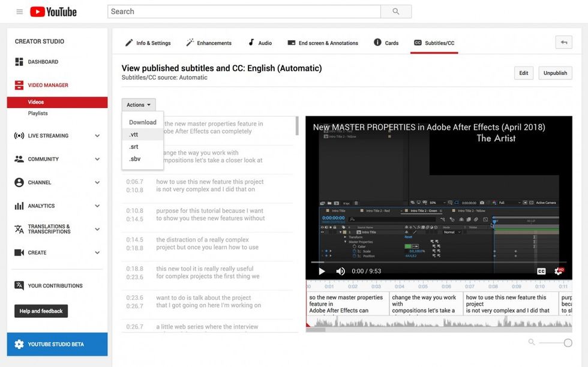This screenshot has height=367, width=588.
Task: Open YouTube Studio Beta
Action: click(x=57, y=344)
